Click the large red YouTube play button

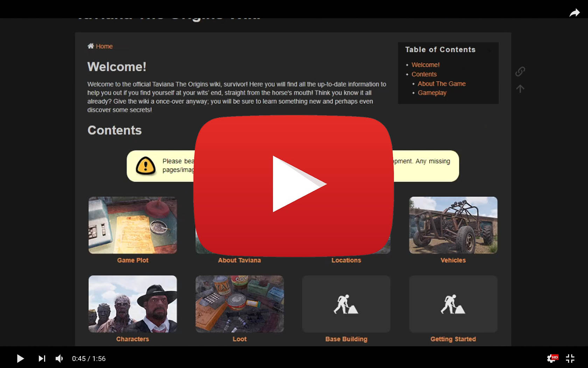[294, 185]
